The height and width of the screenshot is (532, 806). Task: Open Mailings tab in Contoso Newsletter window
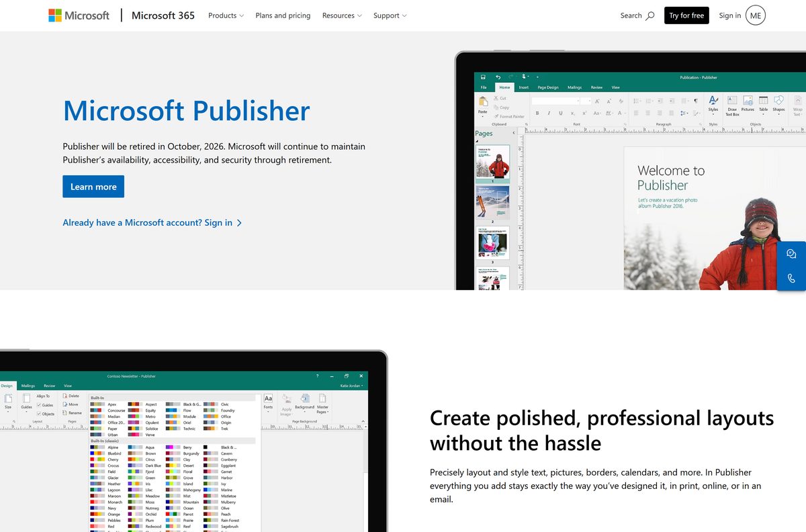pos(28,386)
